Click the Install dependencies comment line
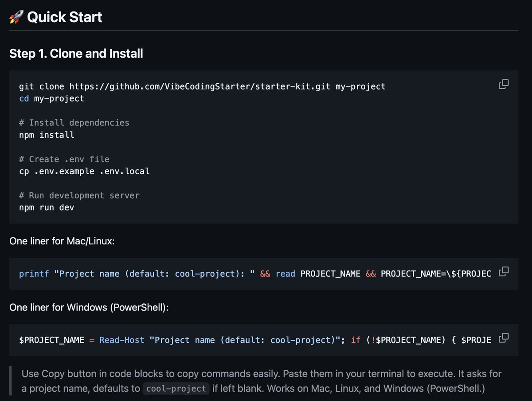 (x=74, y=122)
